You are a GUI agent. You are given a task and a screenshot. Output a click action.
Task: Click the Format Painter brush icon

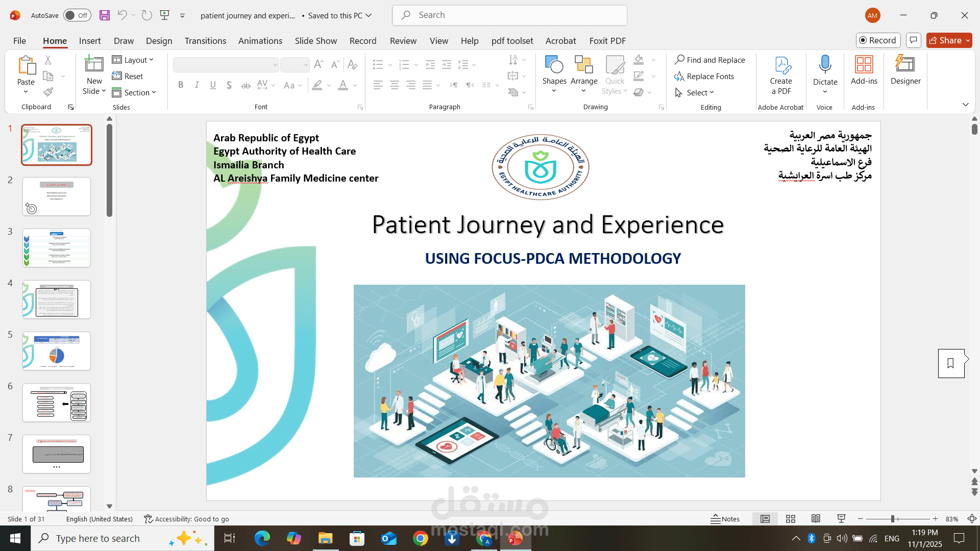click(48, 92)
